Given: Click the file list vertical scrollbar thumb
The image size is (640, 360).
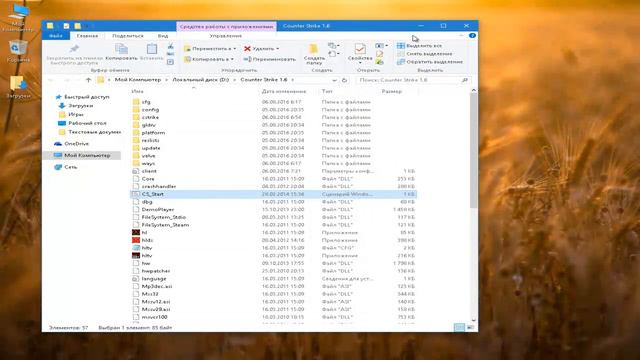Looking at the screenshot, I should click(x=473, y=151).
